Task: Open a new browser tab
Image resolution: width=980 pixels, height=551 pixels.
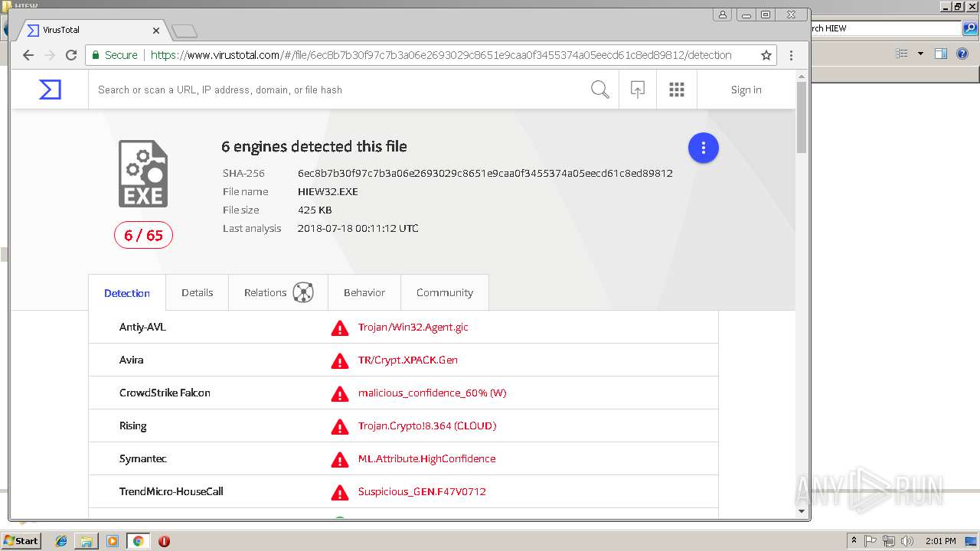Action: [185, 31]
